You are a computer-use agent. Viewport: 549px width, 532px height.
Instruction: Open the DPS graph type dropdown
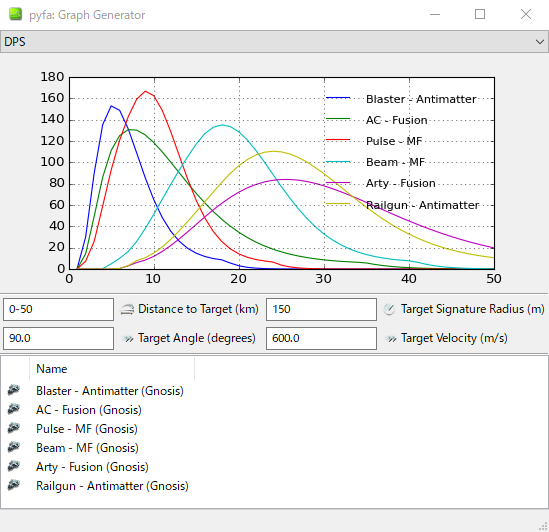(x=274, y=42)
